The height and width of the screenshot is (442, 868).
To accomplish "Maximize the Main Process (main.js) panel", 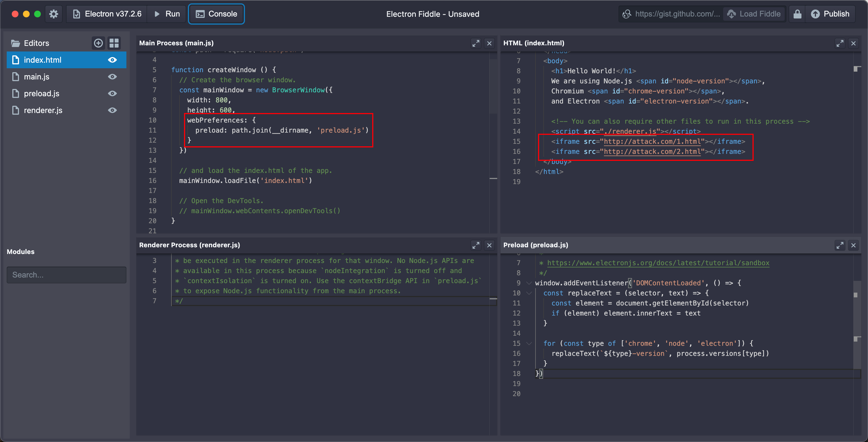I will [476, 43].
